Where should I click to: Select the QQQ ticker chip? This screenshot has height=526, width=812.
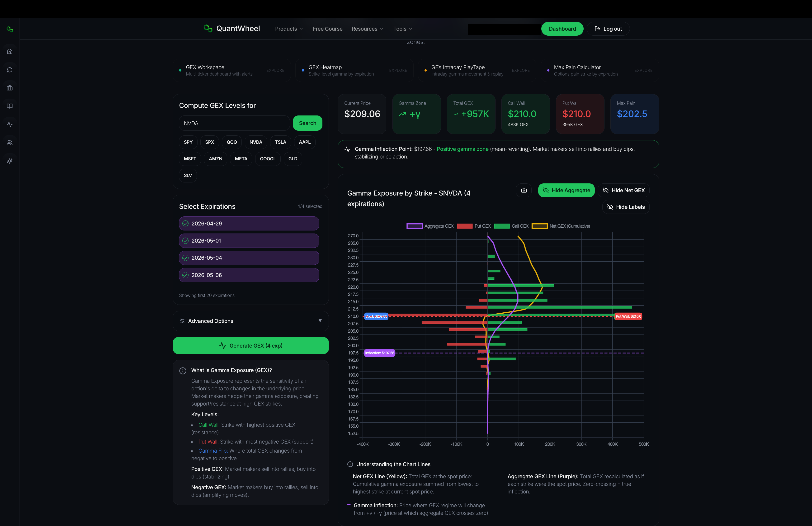(x=232, y=142)
